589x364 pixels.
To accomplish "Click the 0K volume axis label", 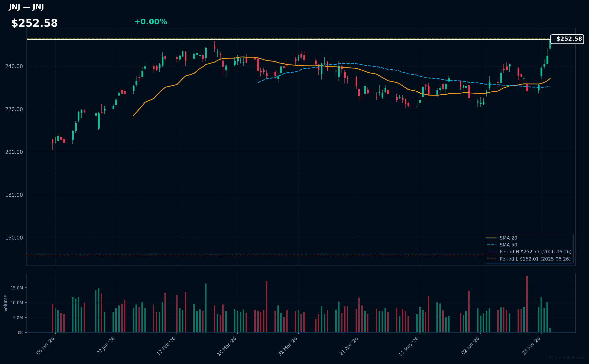I will (x=20, y=333).
